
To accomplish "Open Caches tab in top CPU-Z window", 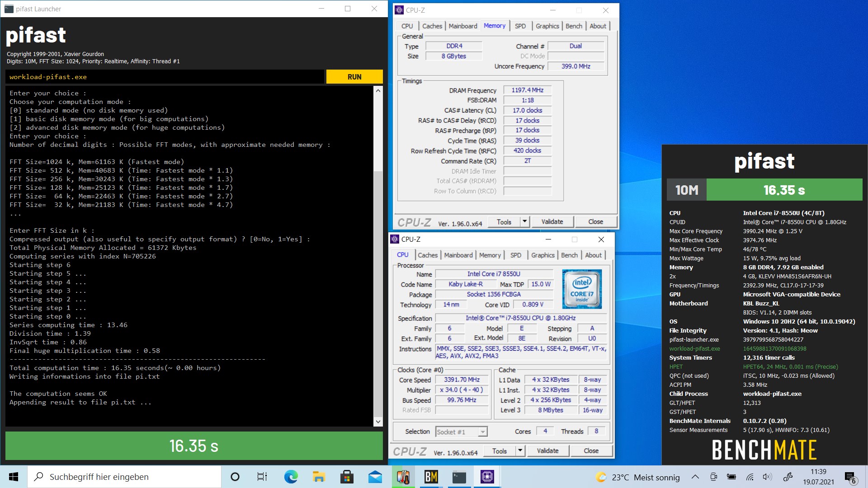I will click(432, 26).
